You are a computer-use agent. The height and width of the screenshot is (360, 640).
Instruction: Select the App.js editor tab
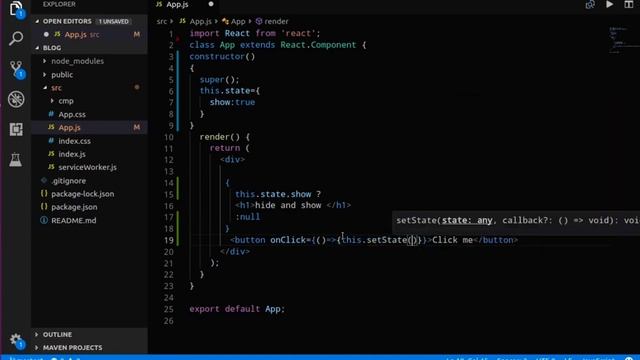pos(177,4)
